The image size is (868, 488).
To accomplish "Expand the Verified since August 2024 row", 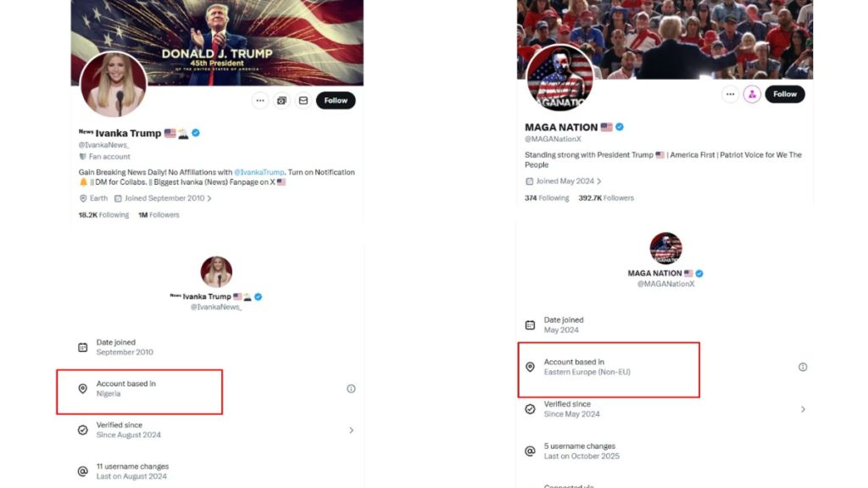I will [351, 430].
